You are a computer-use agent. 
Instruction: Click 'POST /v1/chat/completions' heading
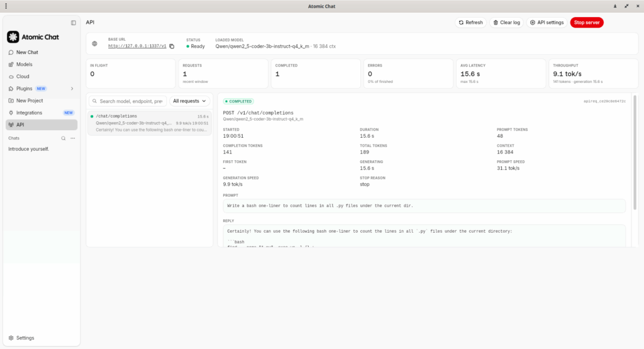[258, 113]
